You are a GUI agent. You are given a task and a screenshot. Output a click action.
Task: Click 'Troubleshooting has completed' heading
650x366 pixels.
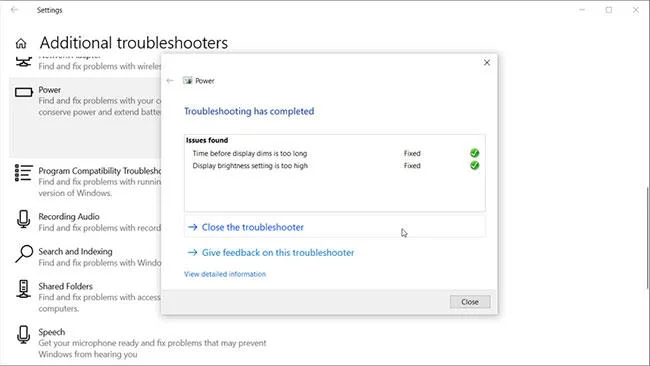pyautogui.click(x=249, y=111)
